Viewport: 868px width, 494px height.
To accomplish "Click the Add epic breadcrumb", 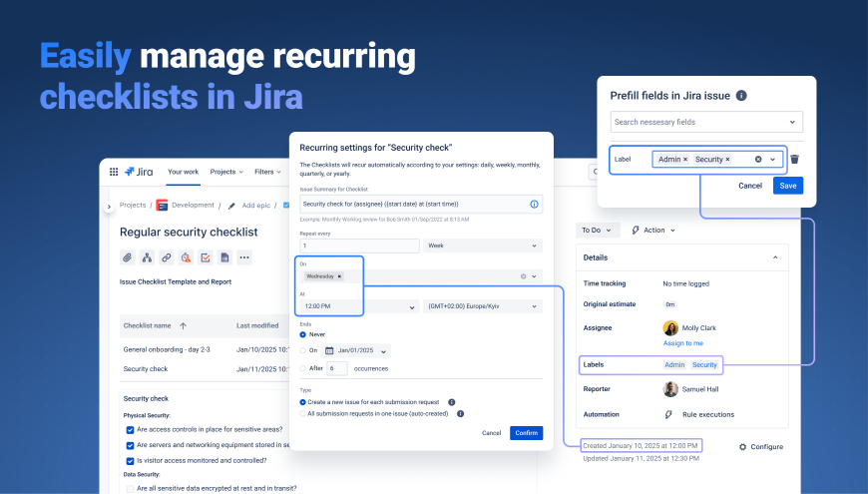I will (x=256, y=206).
